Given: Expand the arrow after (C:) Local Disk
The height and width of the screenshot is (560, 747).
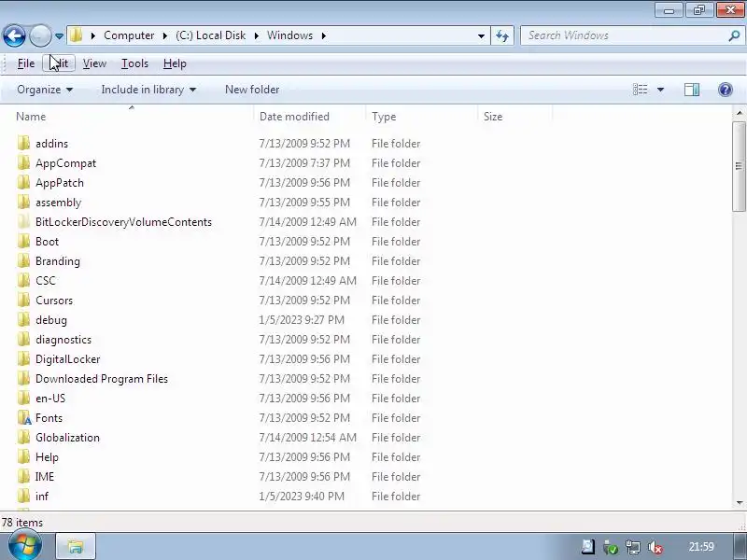Looking at the screenshot, I should tap(256, 35).
